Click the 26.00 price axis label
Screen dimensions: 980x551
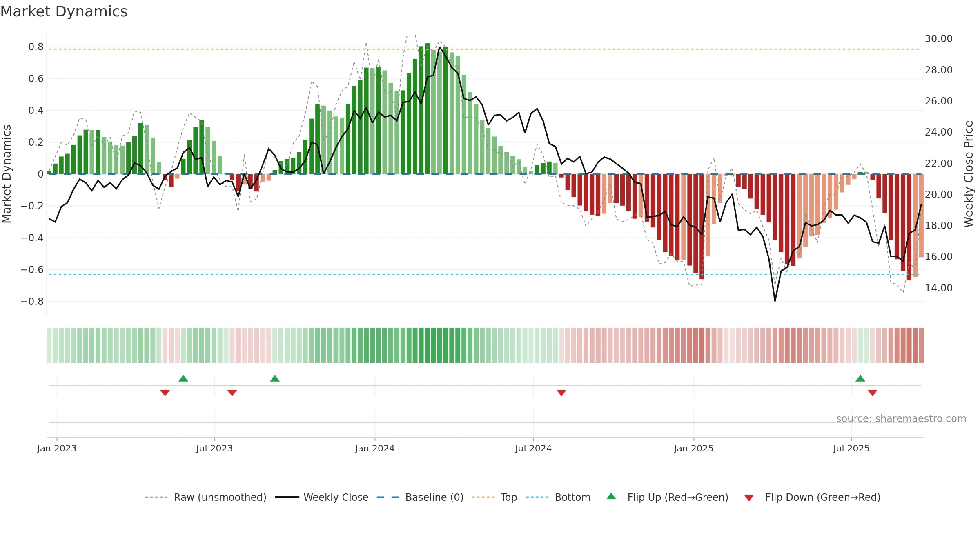pos(939,101)
